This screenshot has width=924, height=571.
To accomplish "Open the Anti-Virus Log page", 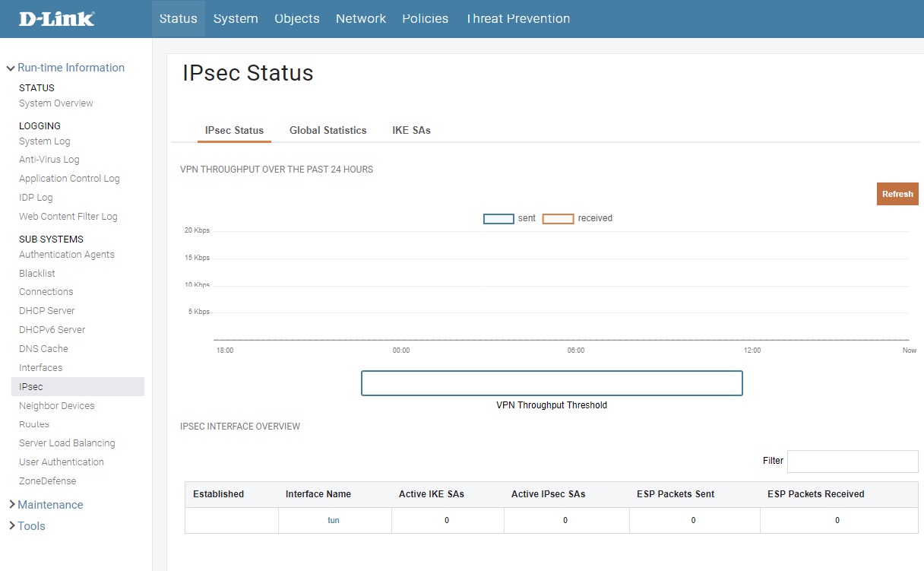I will tap(49, 160).
